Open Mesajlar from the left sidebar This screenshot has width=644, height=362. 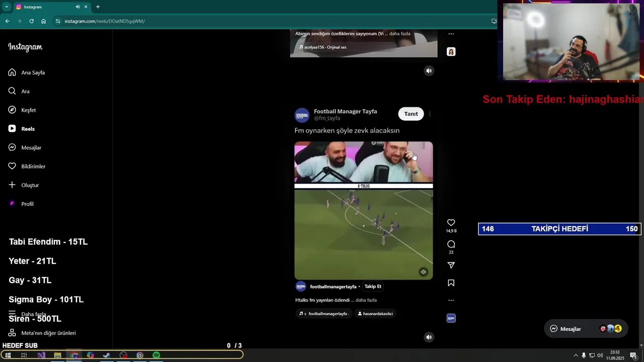[x=25, y=147]
